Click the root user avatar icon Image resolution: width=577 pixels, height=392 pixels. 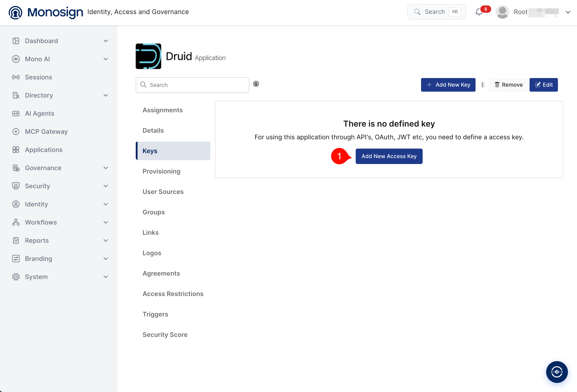[x=502, y=12]
